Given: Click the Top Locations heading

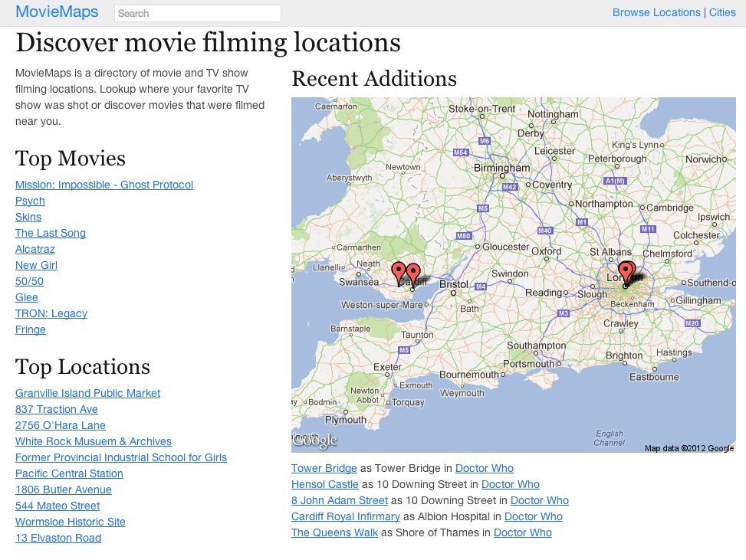Looking at the screenshot, I should click(83, 367).
